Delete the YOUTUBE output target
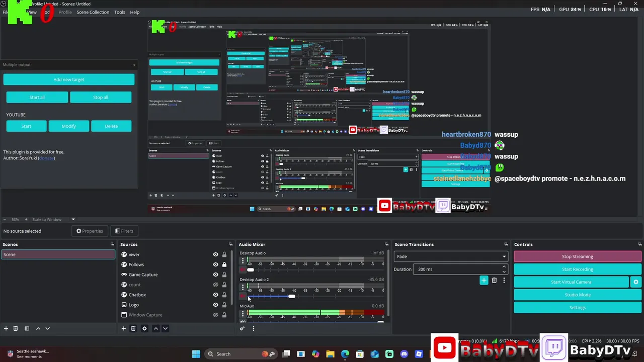 [111, 126]
